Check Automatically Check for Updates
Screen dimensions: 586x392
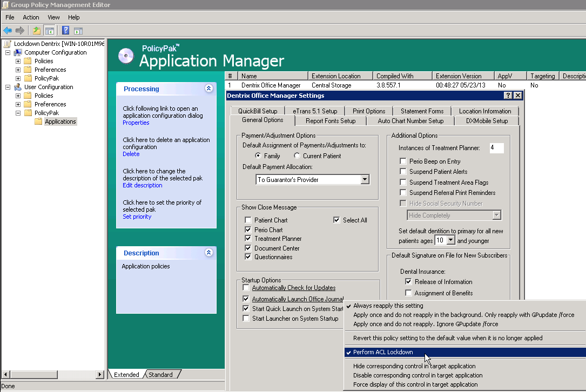(246, 287)
